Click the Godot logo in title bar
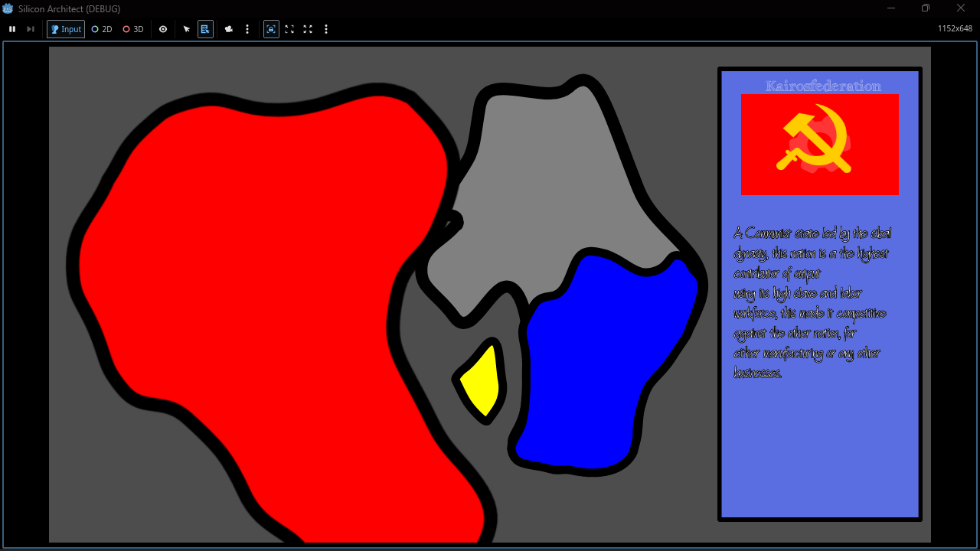The width and height of the screenshot is (980, 551). [x=8, y=8]
